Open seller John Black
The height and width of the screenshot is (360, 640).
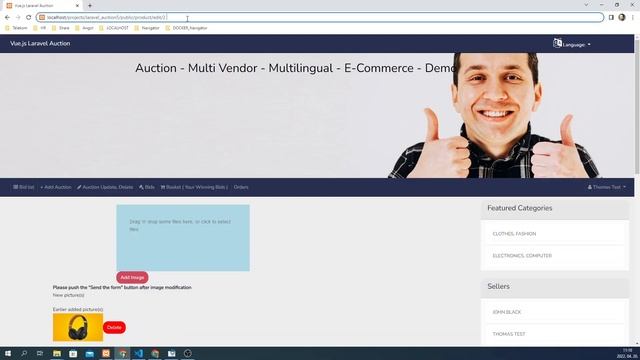[507, 312]
